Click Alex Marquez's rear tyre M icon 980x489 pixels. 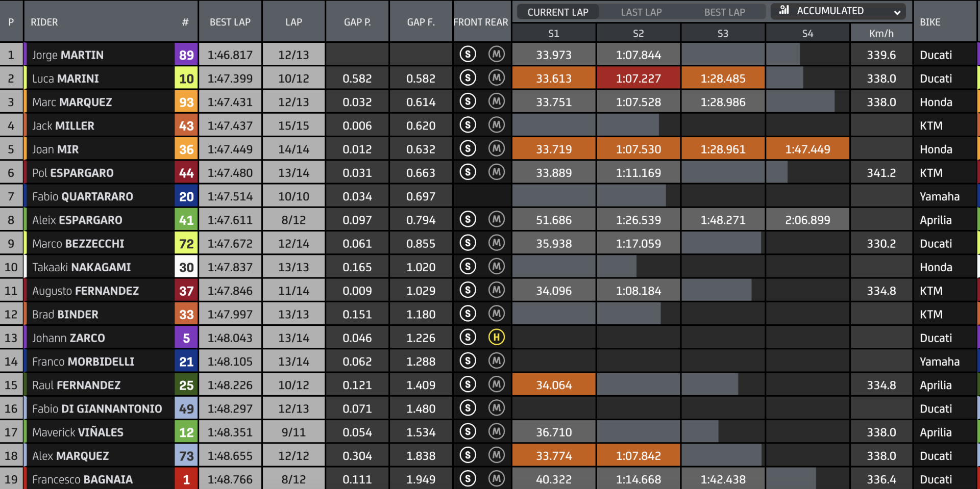tap(496, 455)
